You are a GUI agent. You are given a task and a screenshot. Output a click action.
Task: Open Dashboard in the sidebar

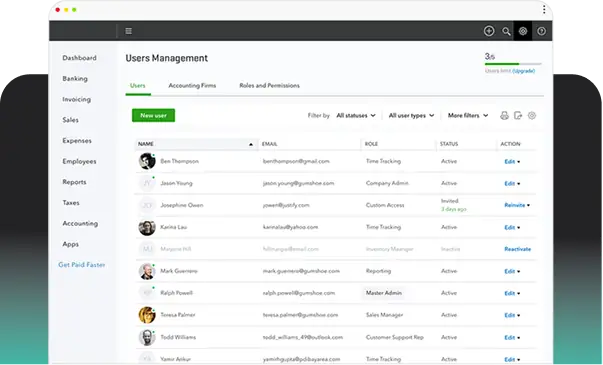[79, 58]
